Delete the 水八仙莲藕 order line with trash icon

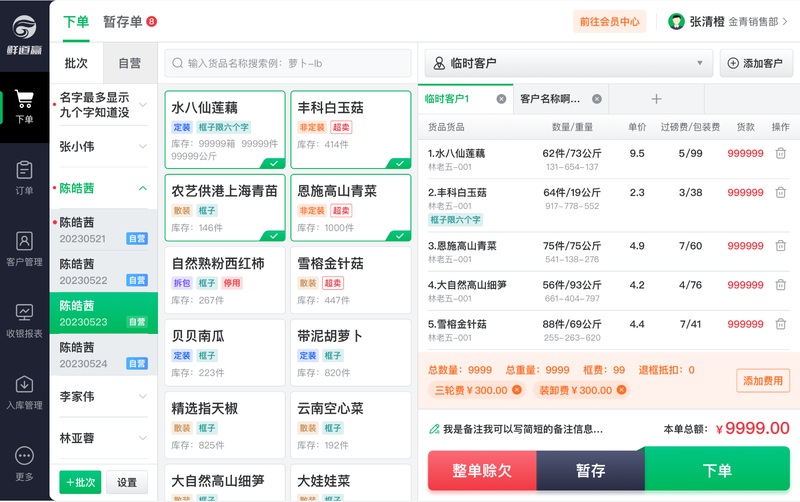coord(781,153)
